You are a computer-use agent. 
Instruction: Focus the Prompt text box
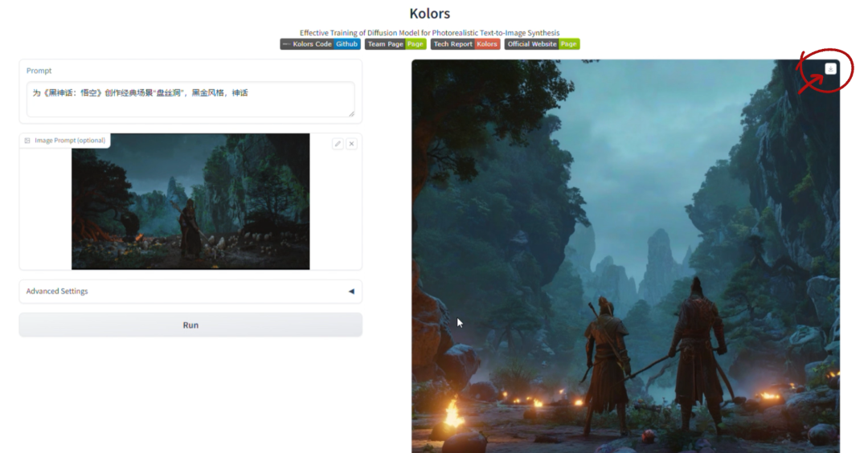(x=190, y=99)
